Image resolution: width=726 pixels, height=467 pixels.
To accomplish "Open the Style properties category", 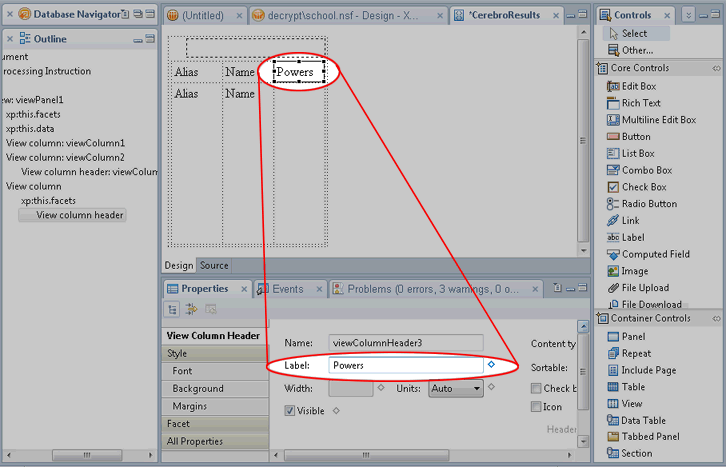I will point(215,353).
